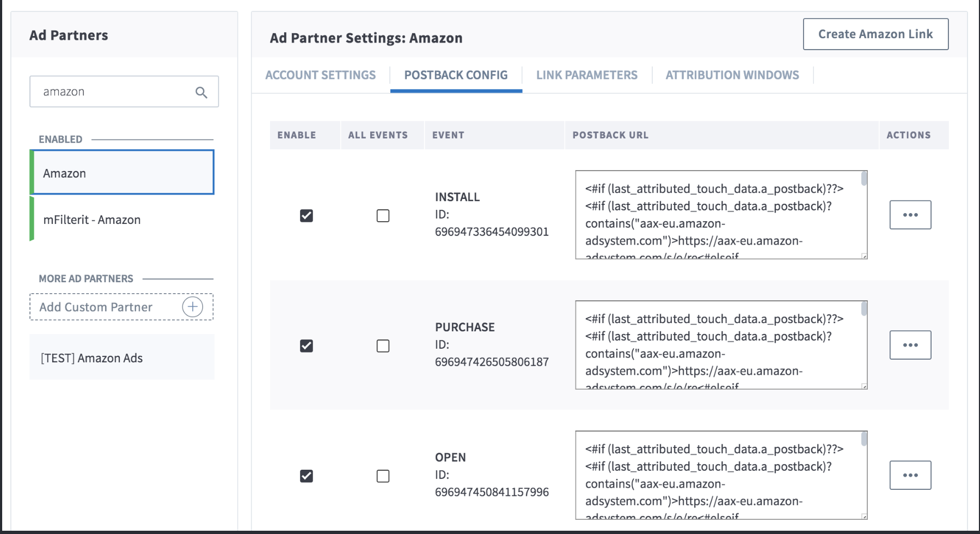Click the plus icon for custom partner
The height and width of the screenshot is (534, 980).
point(192,307)
